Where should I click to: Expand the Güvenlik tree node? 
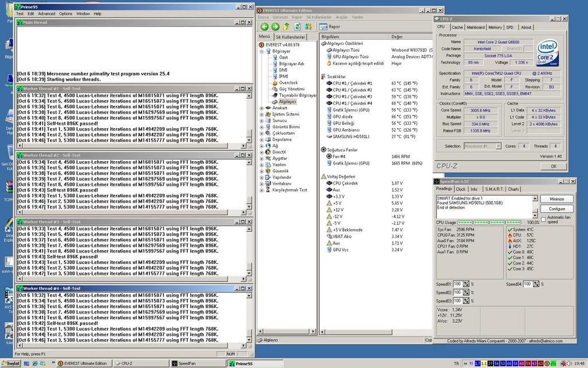pos(262,171)
